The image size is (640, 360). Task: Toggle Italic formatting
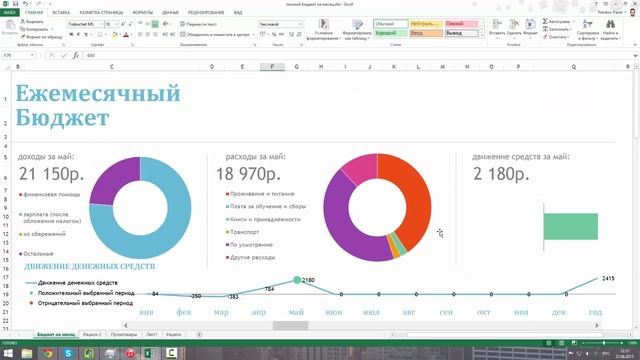tap(78, 35)
